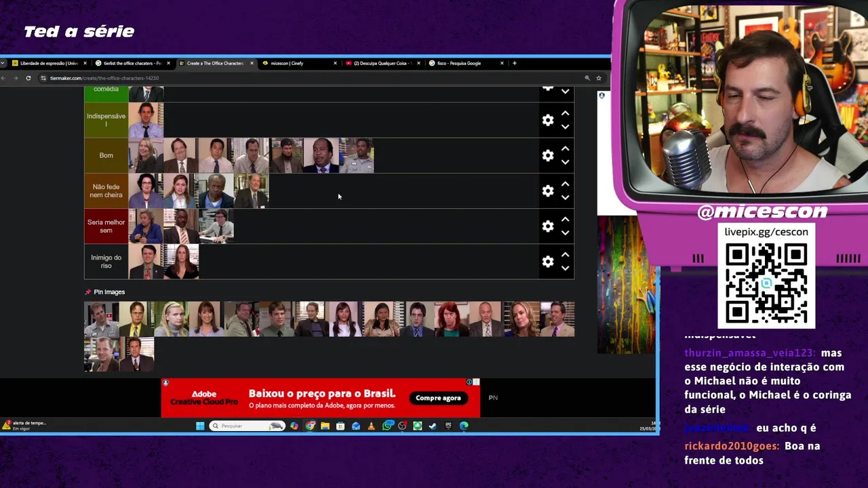Switch to Liberdade de expressão browser tab
868x488 pixels.
(x=49, y=63)
